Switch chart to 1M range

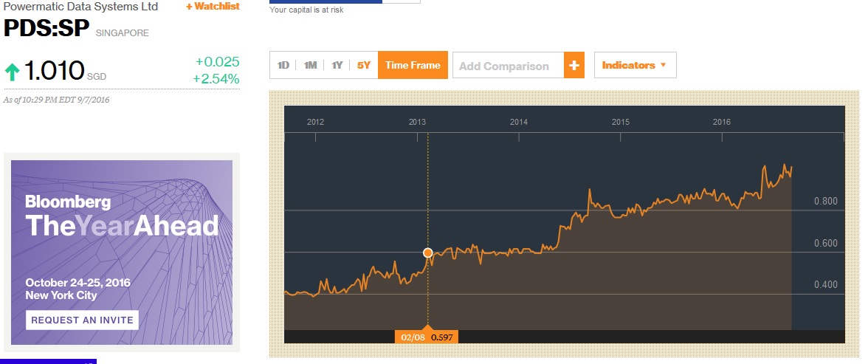310,66
